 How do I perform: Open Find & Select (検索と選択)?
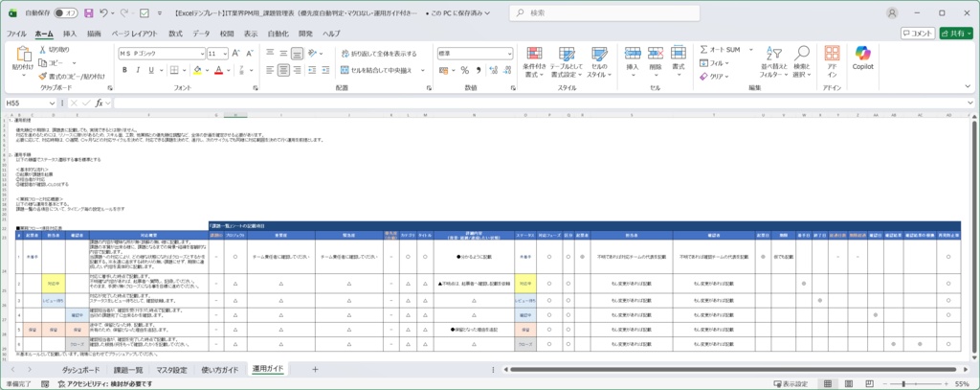(x=802, y=62)
